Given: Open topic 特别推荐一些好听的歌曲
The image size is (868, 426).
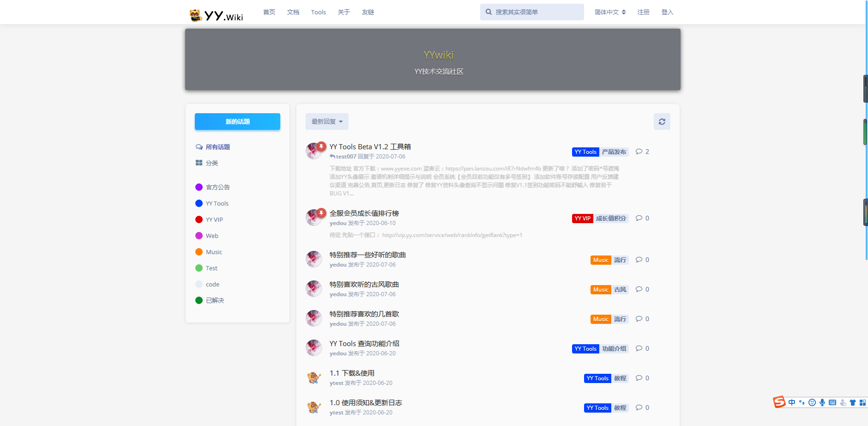Looking at the screenshot, I should tap(368, 255).
